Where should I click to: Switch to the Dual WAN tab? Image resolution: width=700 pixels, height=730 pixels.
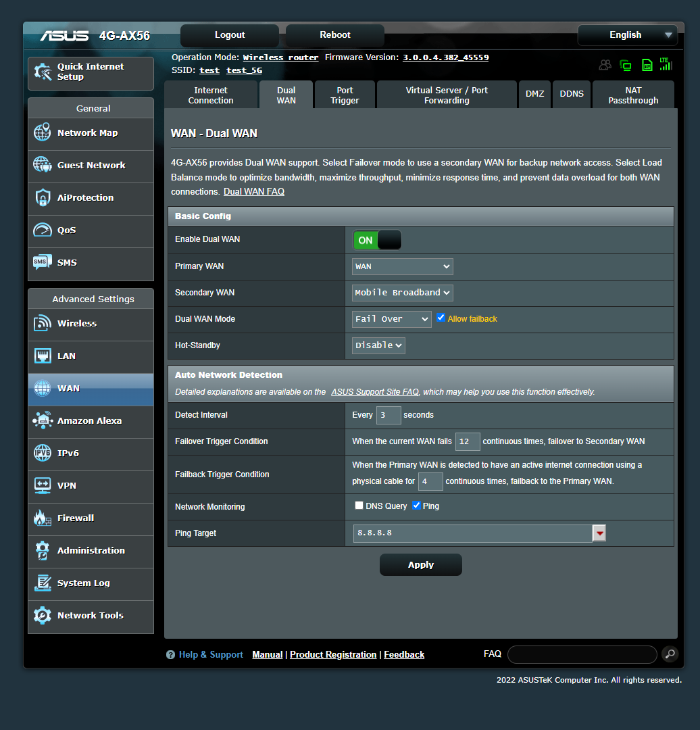[286, 95]
